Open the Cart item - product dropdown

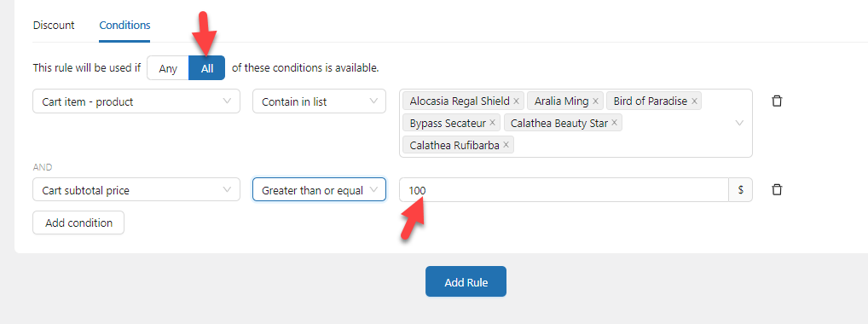coord(136,101)
